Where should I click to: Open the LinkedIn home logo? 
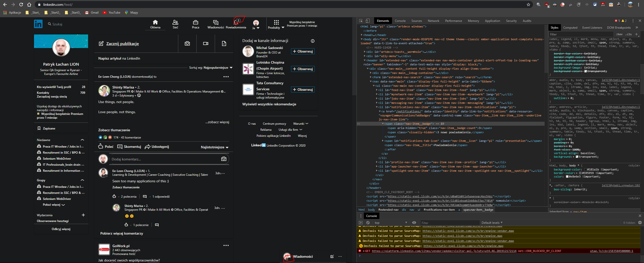(x=38, y=24)
